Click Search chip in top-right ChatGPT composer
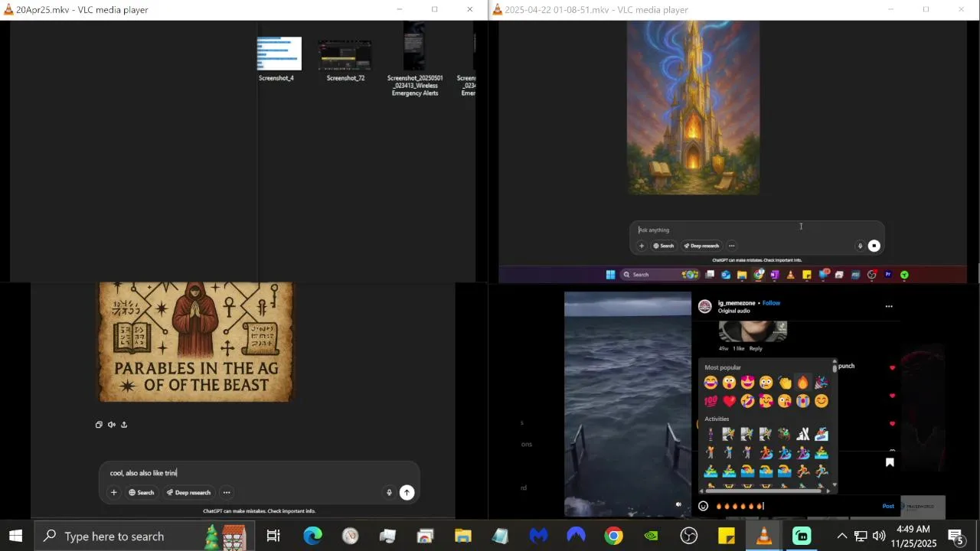 click(663, 246)
